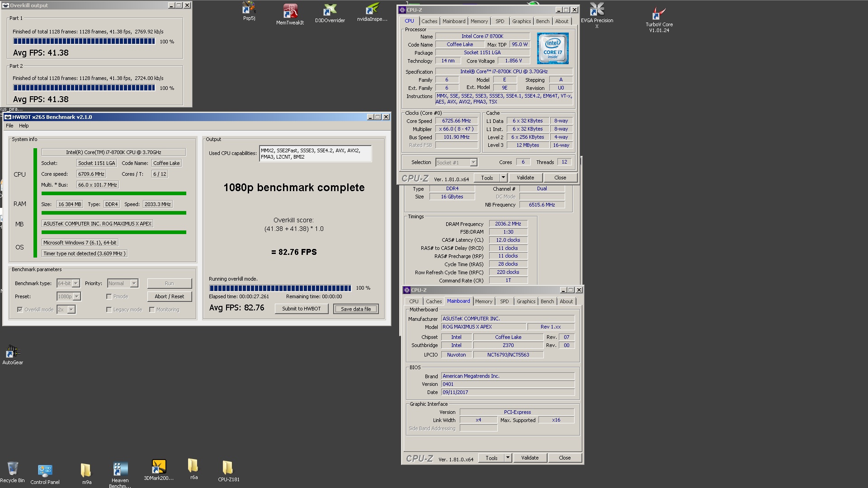Toggle the Overkill mode checkbox

pyautogui.click(x=20, y=310)
